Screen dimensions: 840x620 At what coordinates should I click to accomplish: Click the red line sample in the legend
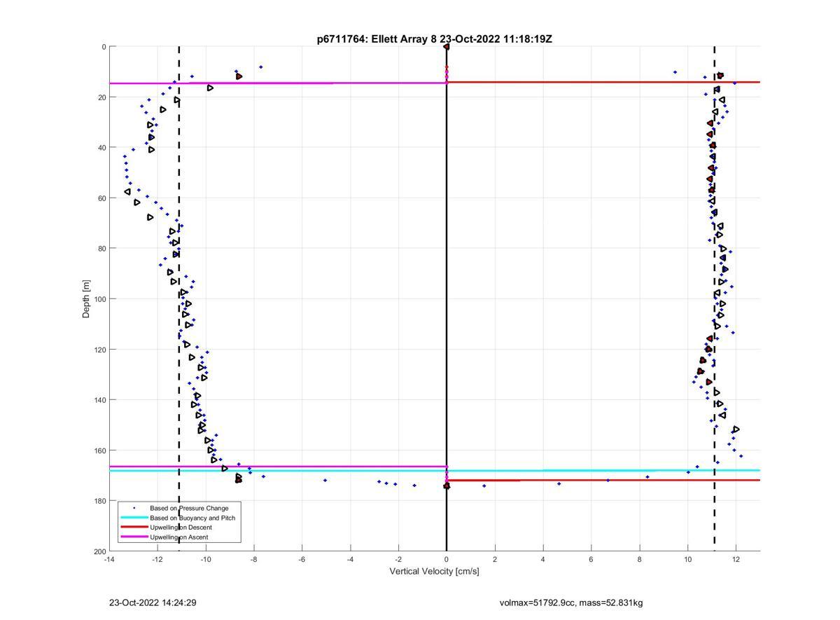pyautogui.click(x=134, y=528)
